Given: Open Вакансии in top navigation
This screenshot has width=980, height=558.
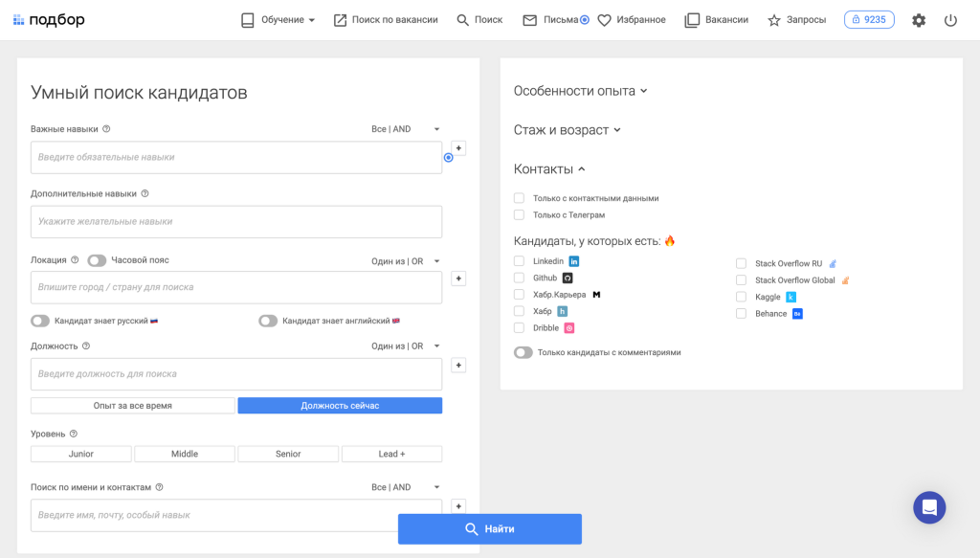Looking at the screenshot, I should (717, 20).
